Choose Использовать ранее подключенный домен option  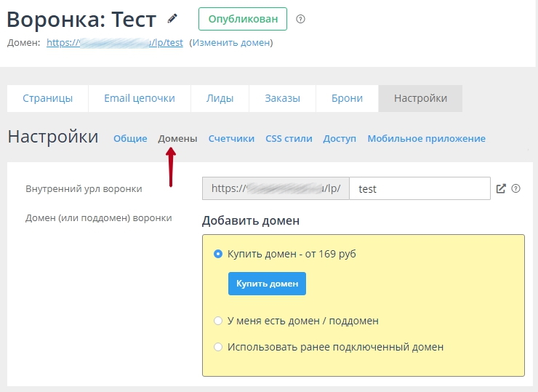click(x=218, y=347)
